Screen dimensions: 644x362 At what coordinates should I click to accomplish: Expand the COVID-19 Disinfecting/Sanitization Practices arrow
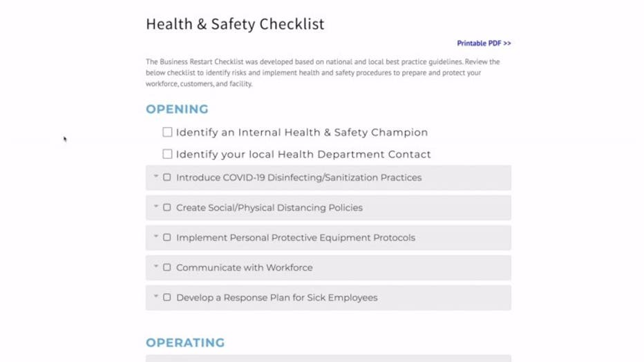click(157, 177)
